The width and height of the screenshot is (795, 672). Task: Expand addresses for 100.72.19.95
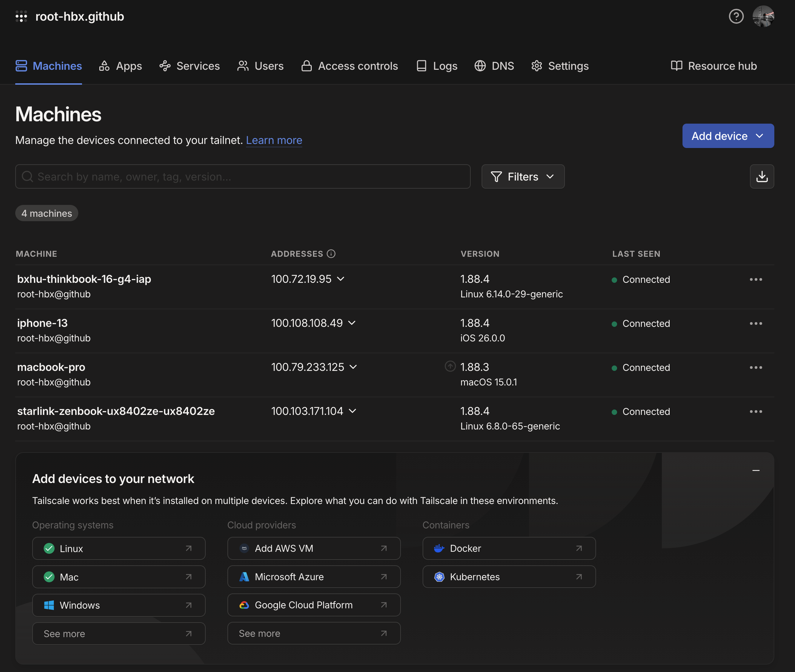click(341, 279)
